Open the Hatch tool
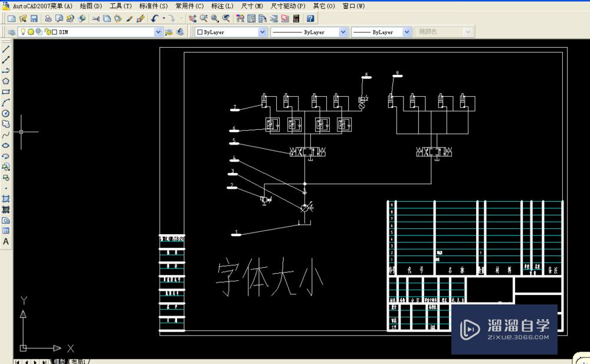 click(x=6, y=199)
